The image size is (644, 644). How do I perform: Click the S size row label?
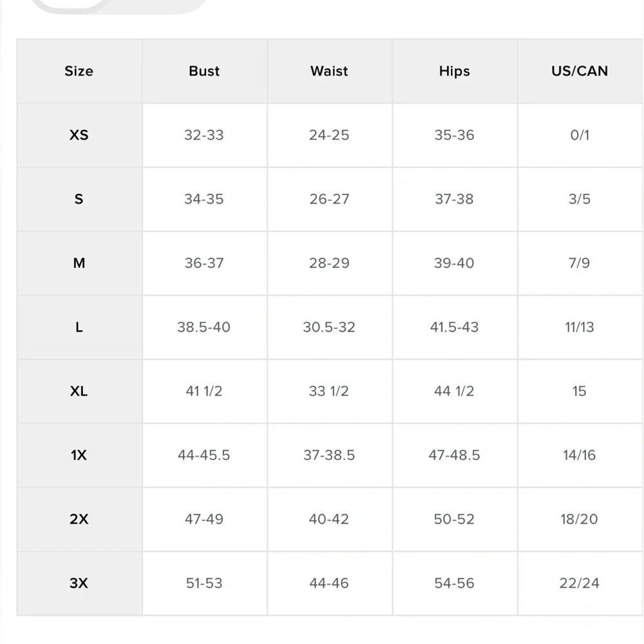(x=79, y=199)
